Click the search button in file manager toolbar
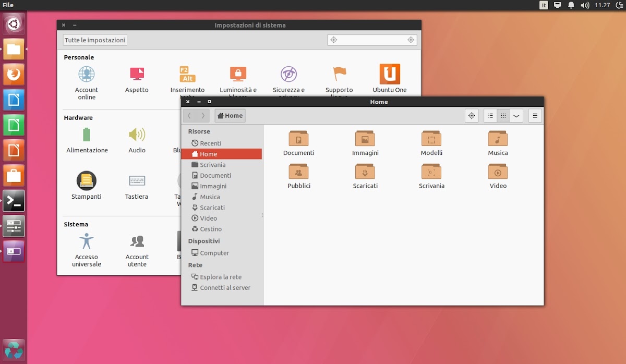The width and height of the screenshot is (626, 364). pos(472,116)
